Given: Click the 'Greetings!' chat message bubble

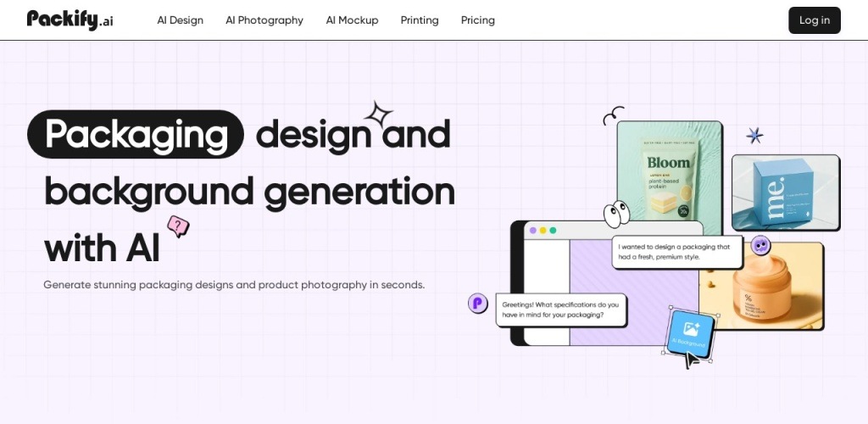Looking at the screenshot, I should 560,310.
